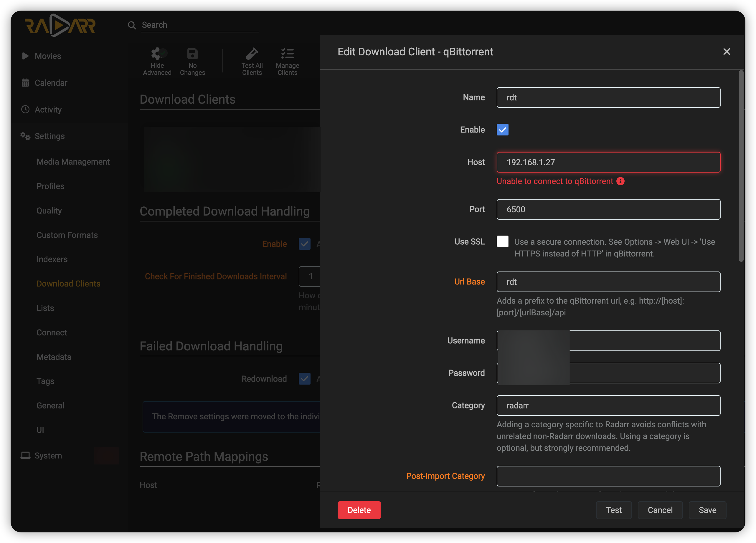Enable Use SSL secure connection
The image size is (756, 543).
pyautogui.click(x=502, y=241)
